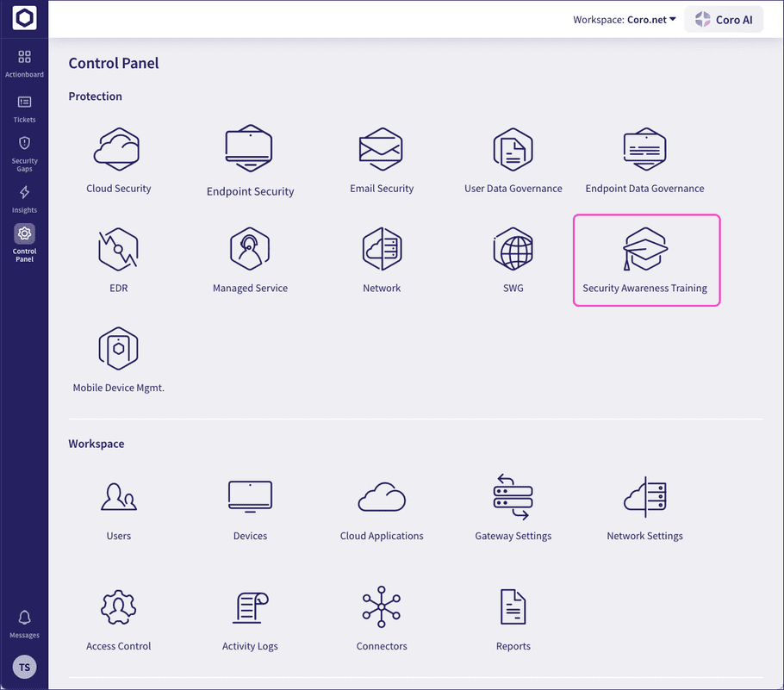Launch the Coro AI assistant
The image size is (784, 690).
[x=724, y=19]
